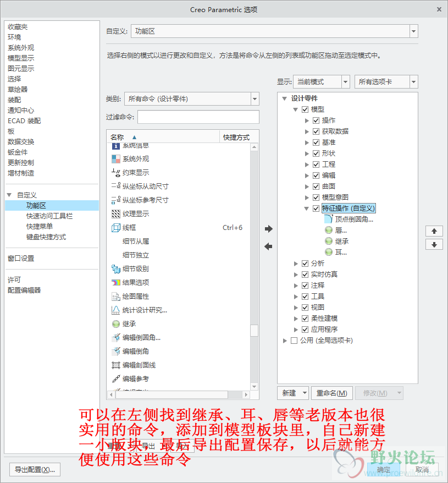Open 模型显示 options category
The image size is (448, 483).
pos(21,58)
